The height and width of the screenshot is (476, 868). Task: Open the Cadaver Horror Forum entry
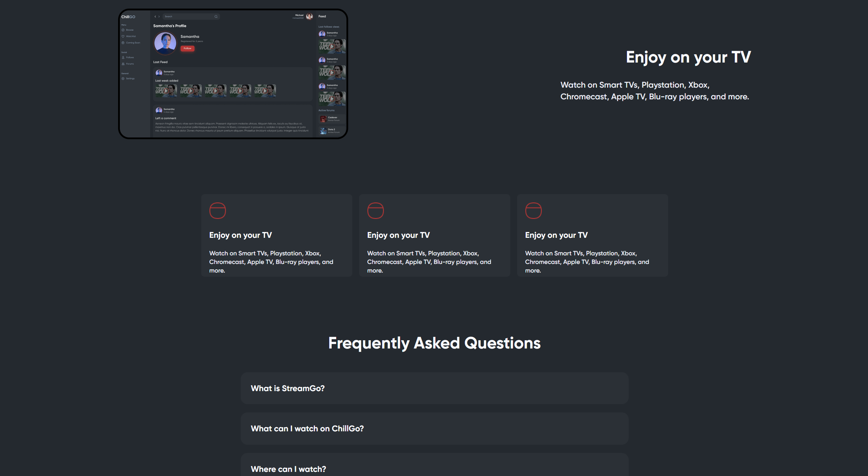332,119
